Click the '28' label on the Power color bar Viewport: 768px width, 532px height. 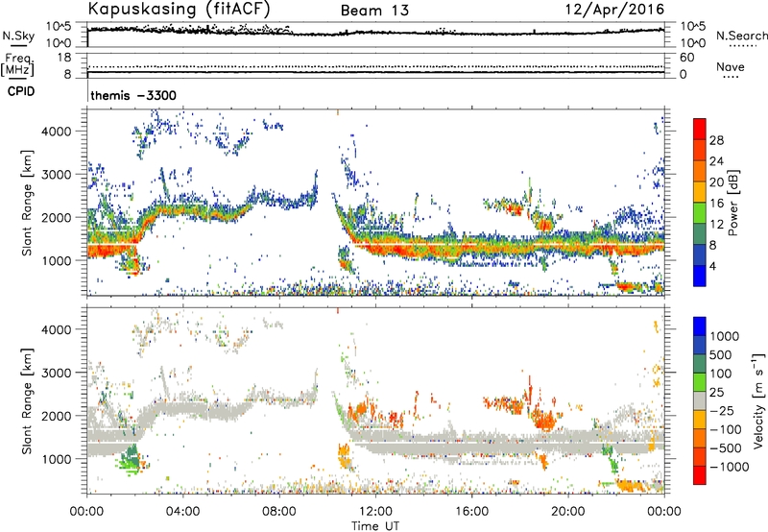tap(716, 140)
